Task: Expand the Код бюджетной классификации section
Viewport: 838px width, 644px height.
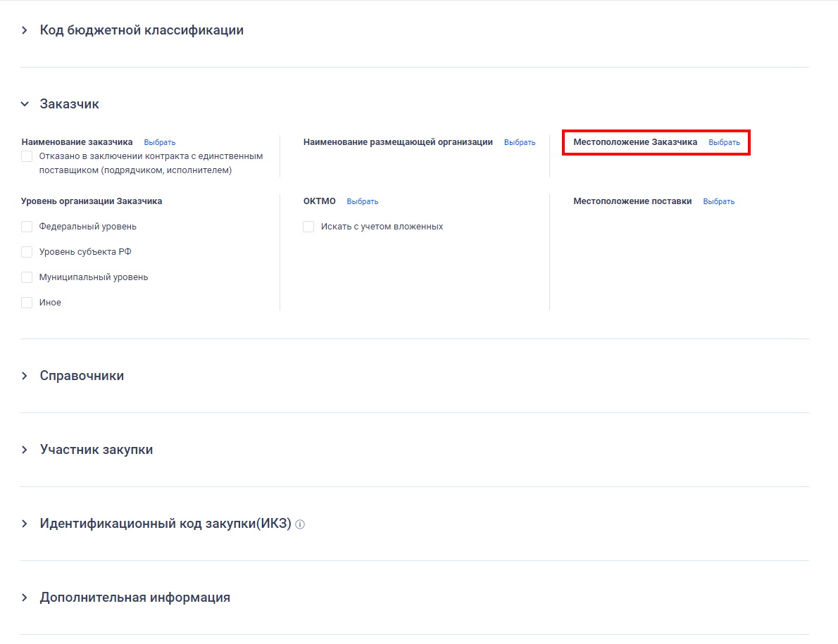Action: coord(25,30)
